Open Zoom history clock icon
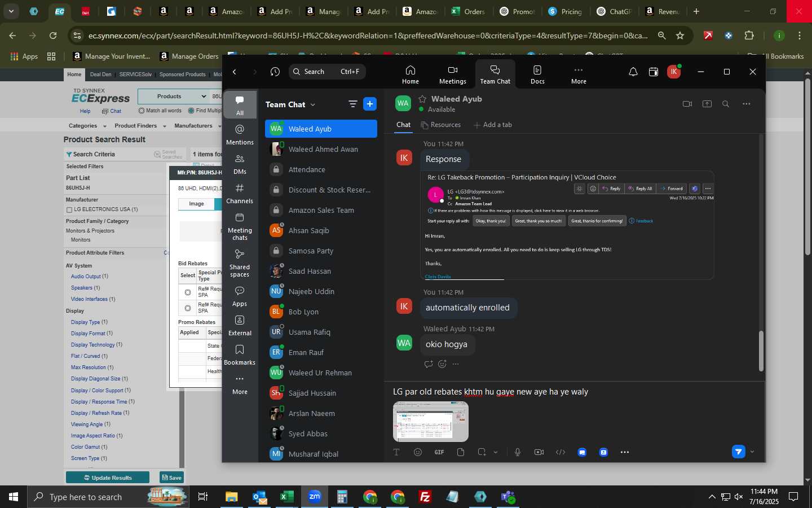 (x=275, y=72)
